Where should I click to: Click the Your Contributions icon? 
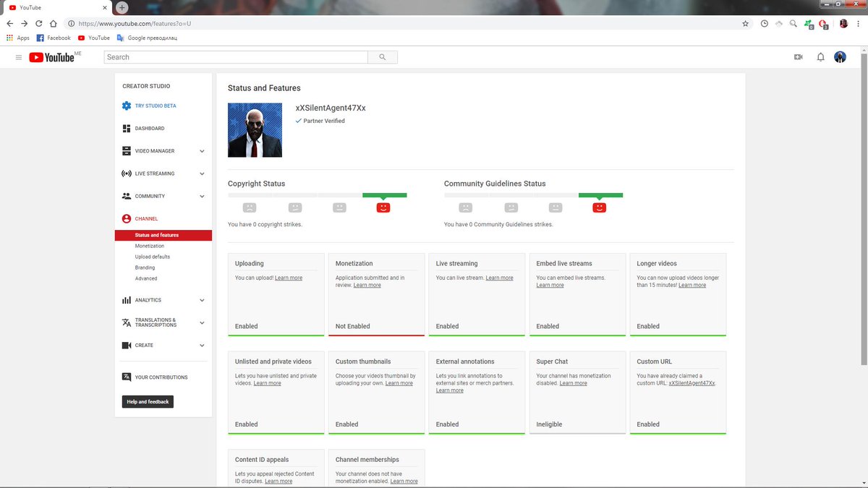[127, 377]
